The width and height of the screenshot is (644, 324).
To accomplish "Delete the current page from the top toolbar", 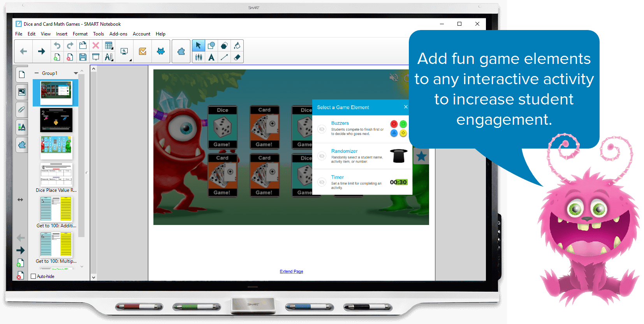I will [70, 57].
